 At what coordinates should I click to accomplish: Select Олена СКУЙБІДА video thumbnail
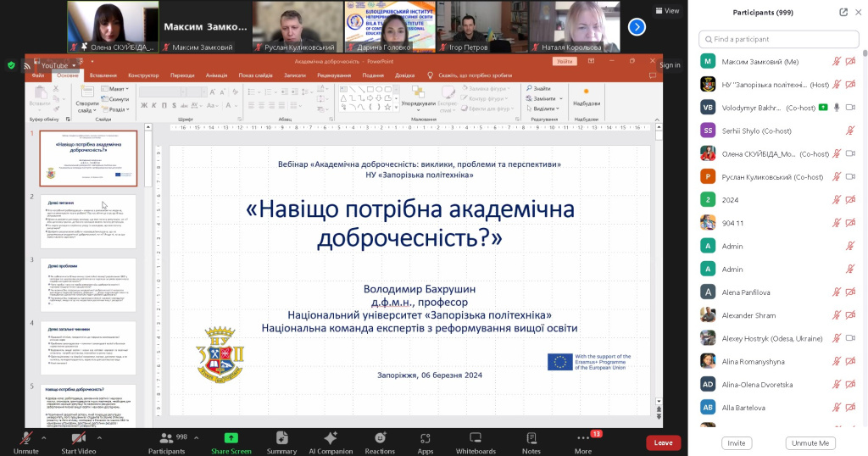pyautogui.click(x=113, y=26)
